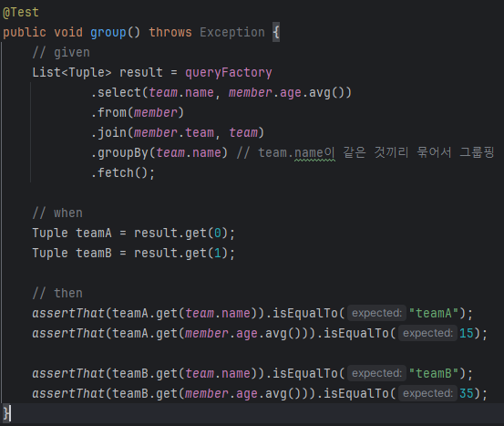Click the '// then' comment
Screen dimensions: 504x426
[57, 294]
